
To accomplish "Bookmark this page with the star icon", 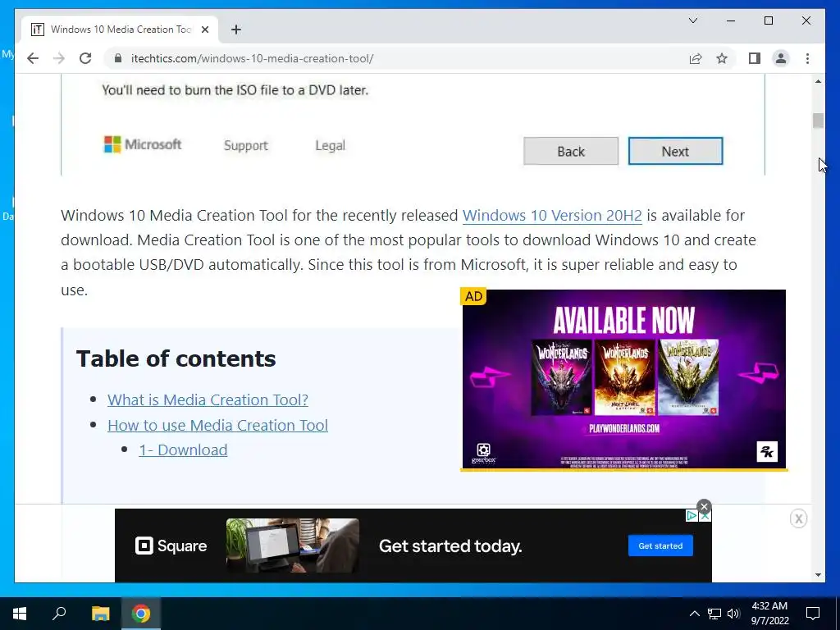I will coord(722,58).
